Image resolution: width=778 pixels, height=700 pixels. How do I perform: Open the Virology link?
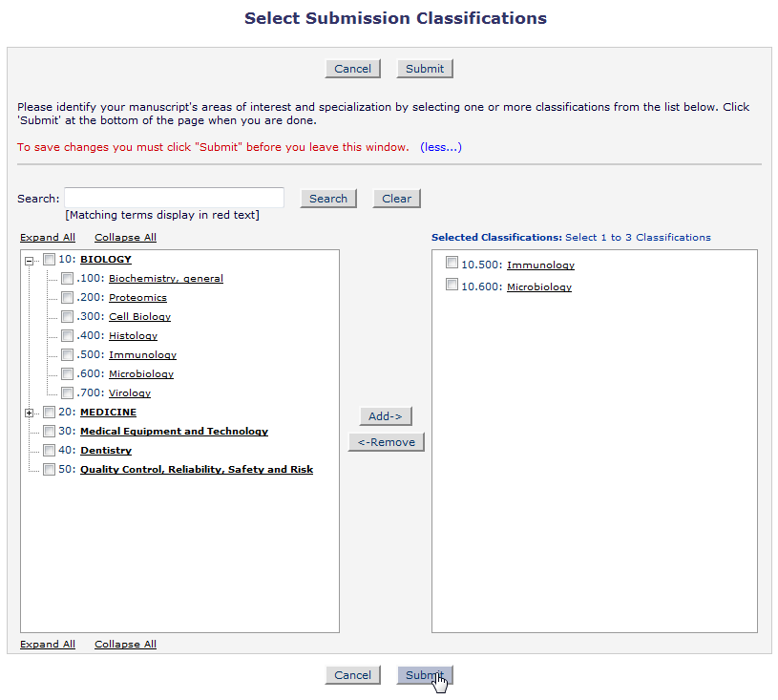[130, 393]
